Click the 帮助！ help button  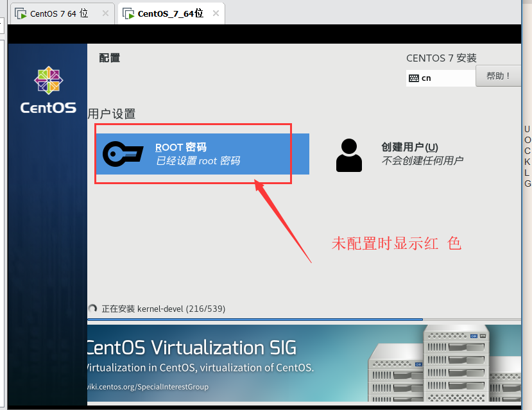tap(498, 76)
